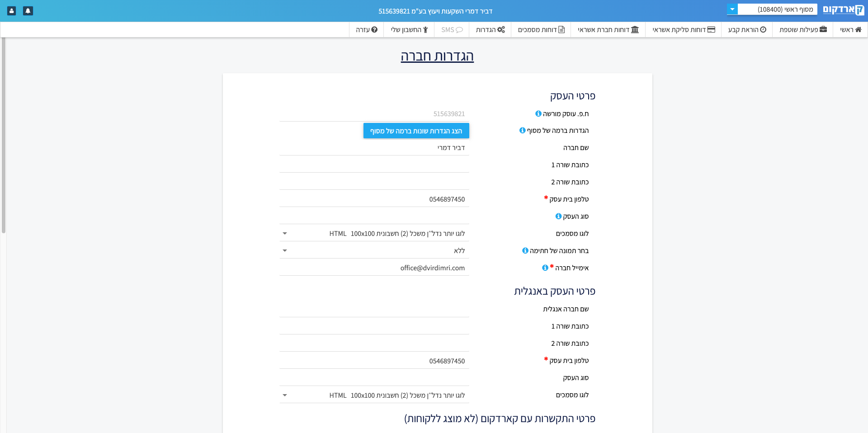The image size is (868, 433).
Task: Open the דוחות סליקת אשראי menu
Action: [x=684, y=29]
